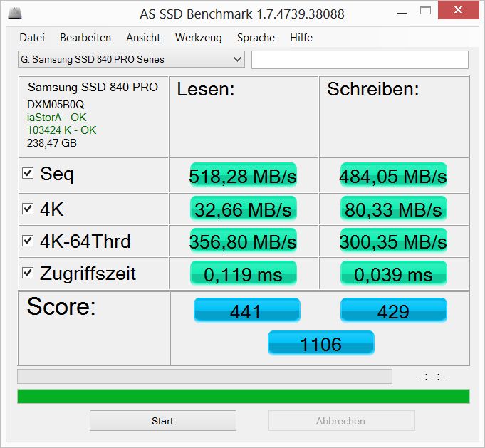Click the AS SSD drive icon in title bar

tap(15, 13)
